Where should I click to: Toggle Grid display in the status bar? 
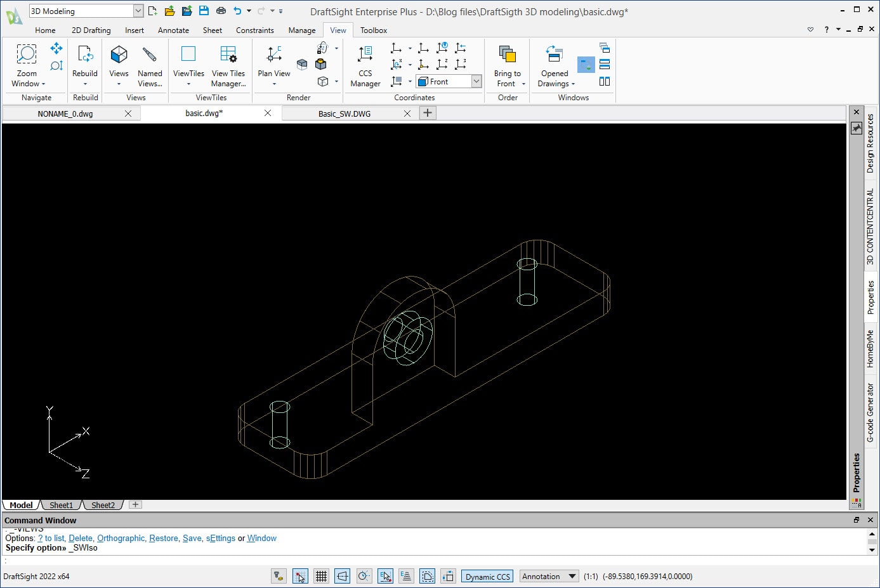pyautogui.click(x=321, y=576)
